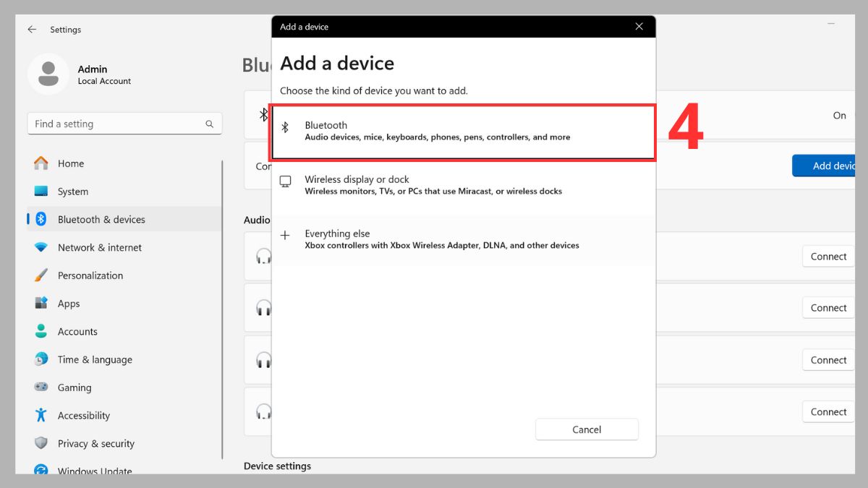
Task: Select Windows Update from the sidebar
Action: click(95, 471)
